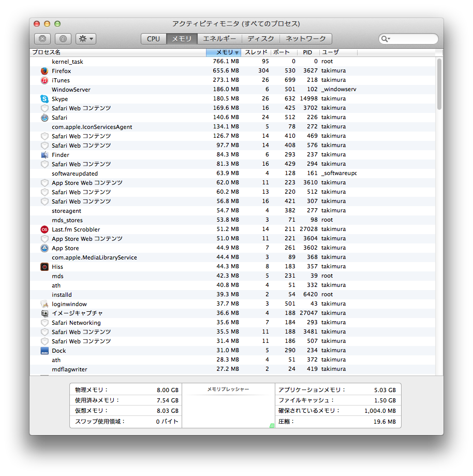473x476 pixels.
Task: Click the App Store icon
Action: [45, 248]
